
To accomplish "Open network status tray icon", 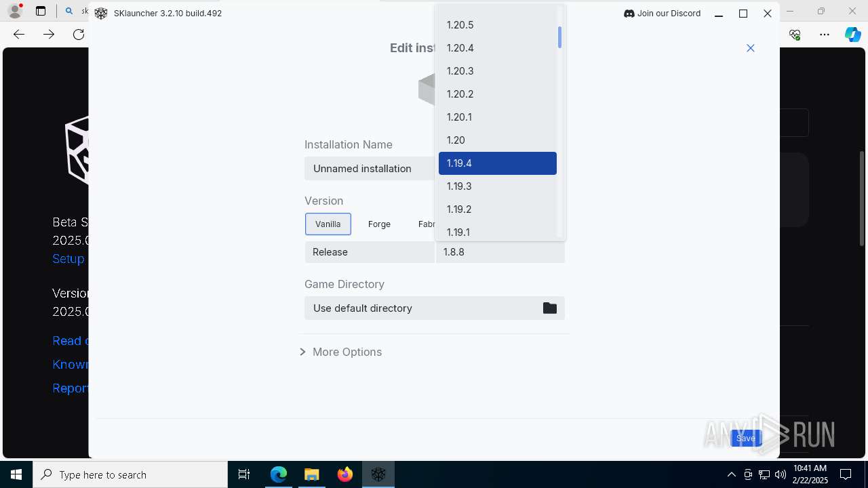I will click(x=764, y=474).
